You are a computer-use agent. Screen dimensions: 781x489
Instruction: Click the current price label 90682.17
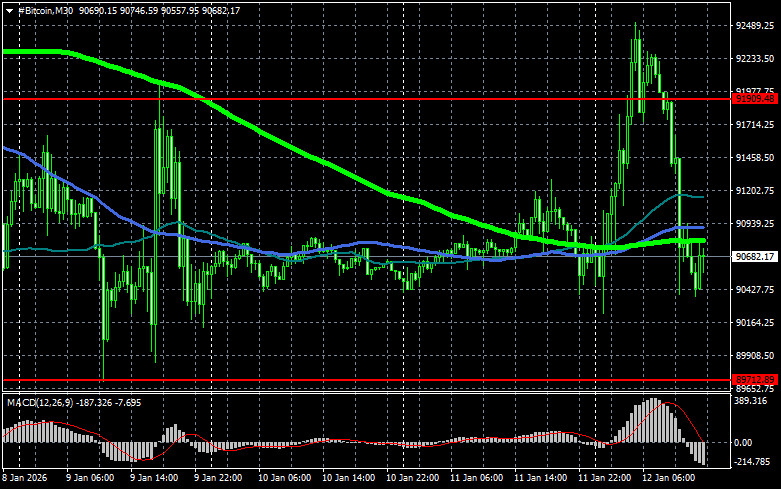pos(755,256)
